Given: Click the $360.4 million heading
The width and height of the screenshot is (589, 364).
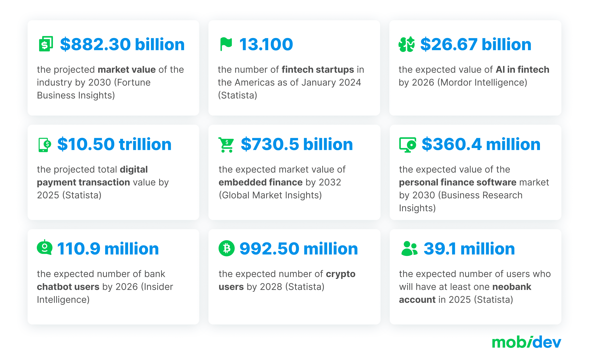Looking at the screenshot, I should pyautogui.click(x=481, y=144).
